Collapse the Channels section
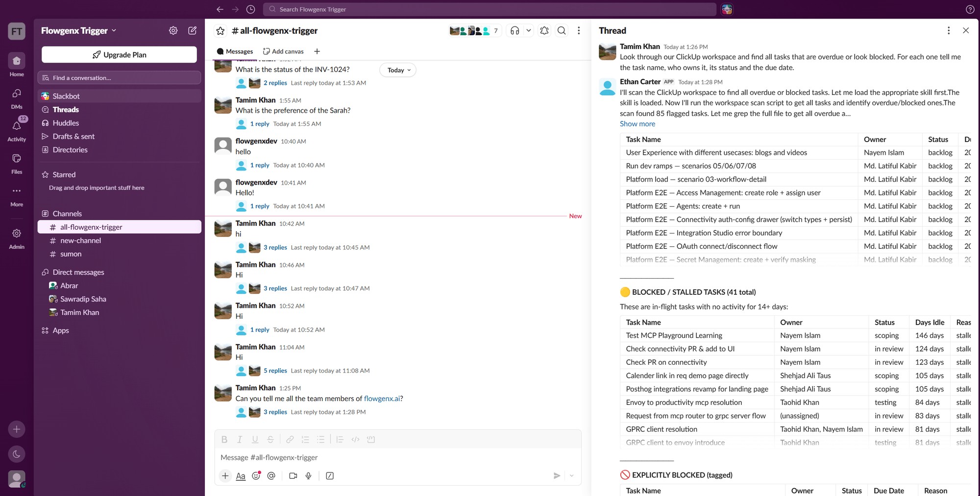The width and height of the screenshot is (980, 496). click(x=67, y=214)
